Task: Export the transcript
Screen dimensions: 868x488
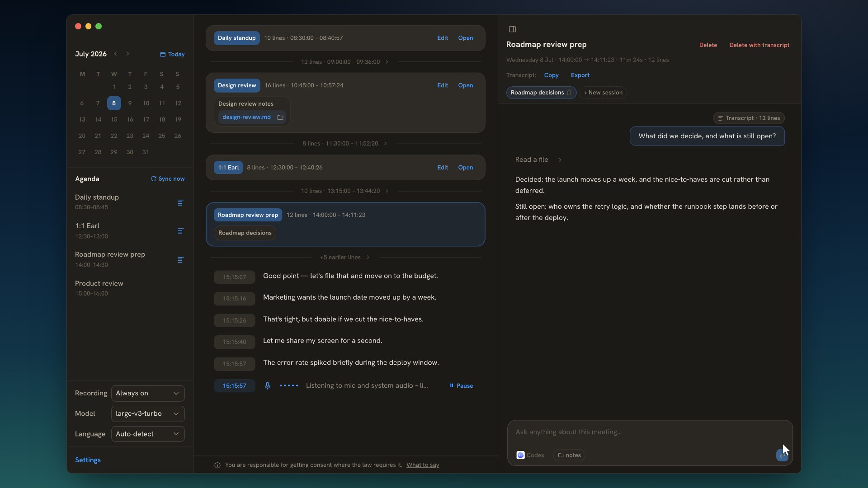Action: 580,75
